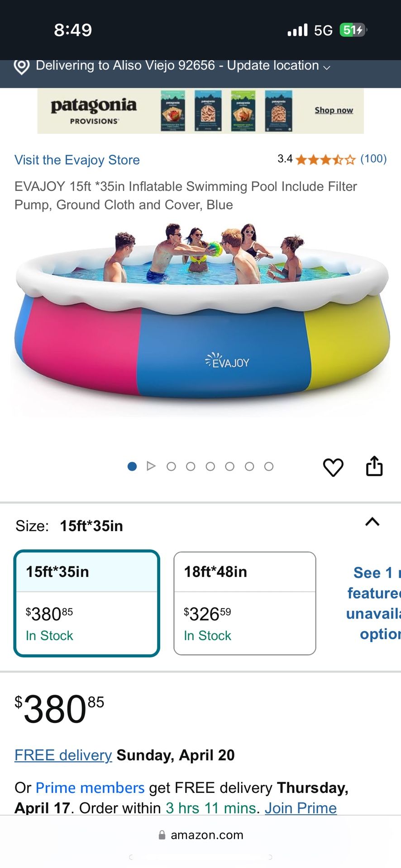Tap the share icon for this product
Image resolution: width=401 pixels, height=868 pixels.
pyautogui.click(x=375, y=467)
